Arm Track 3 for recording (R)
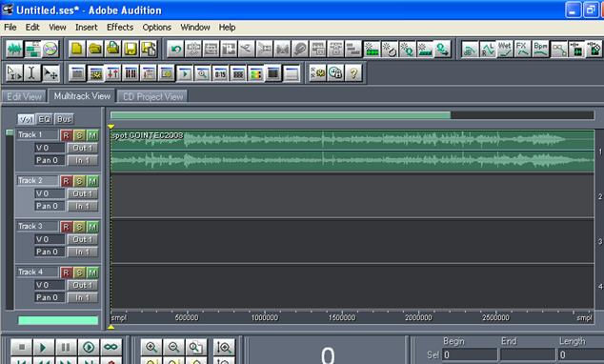 [66, 227]
